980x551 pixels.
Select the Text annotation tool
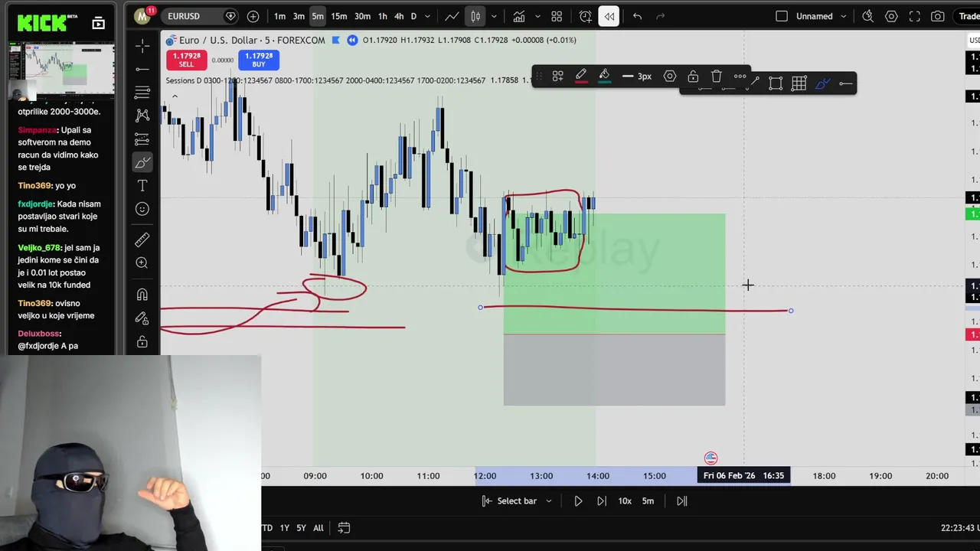coord(142,185)
